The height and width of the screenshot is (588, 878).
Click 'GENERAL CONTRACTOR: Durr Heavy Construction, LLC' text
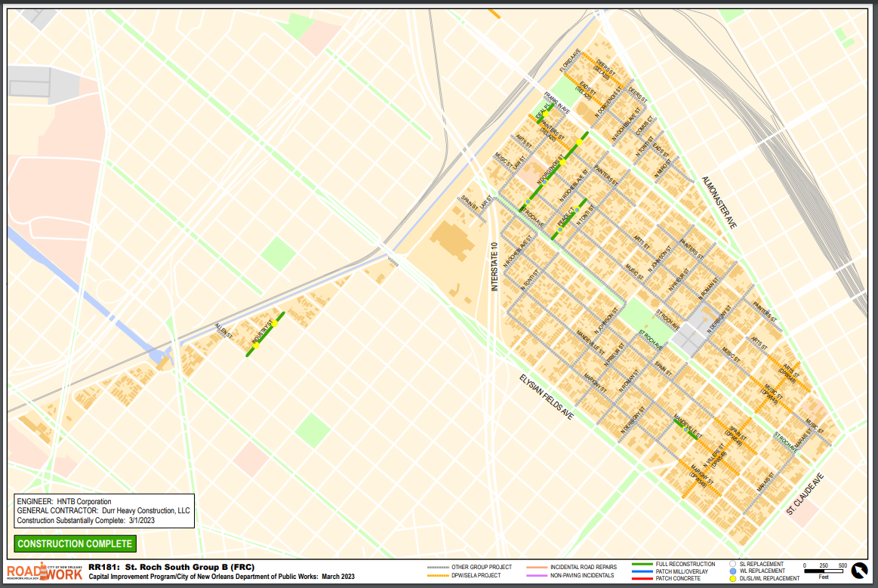(103, 511)
